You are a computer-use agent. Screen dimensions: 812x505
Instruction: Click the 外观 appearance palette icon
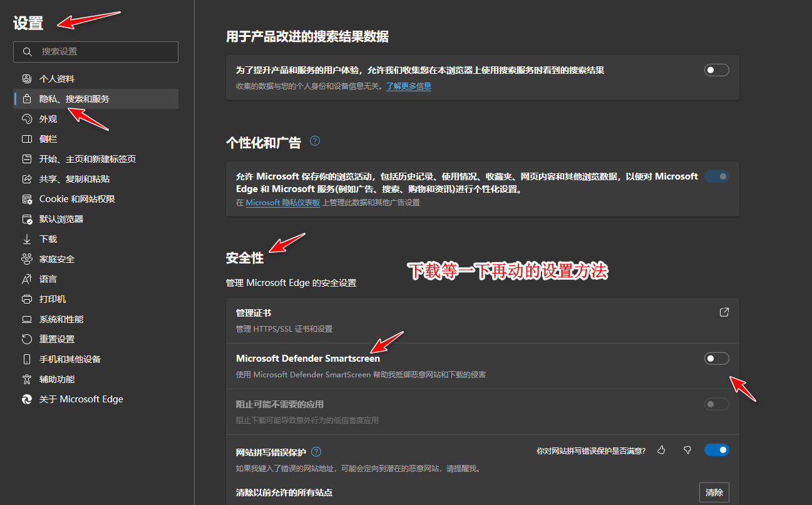point(26,119)
